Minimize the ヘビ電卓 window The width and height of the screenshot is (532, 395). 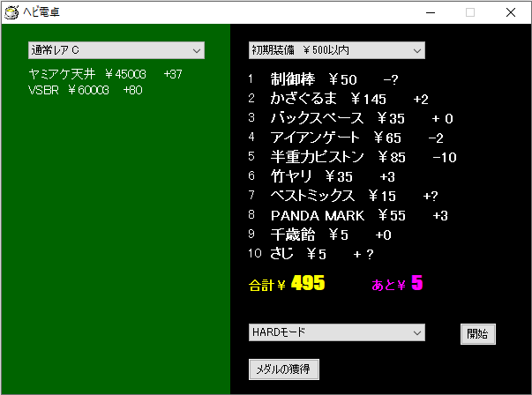tap(431, 12)
